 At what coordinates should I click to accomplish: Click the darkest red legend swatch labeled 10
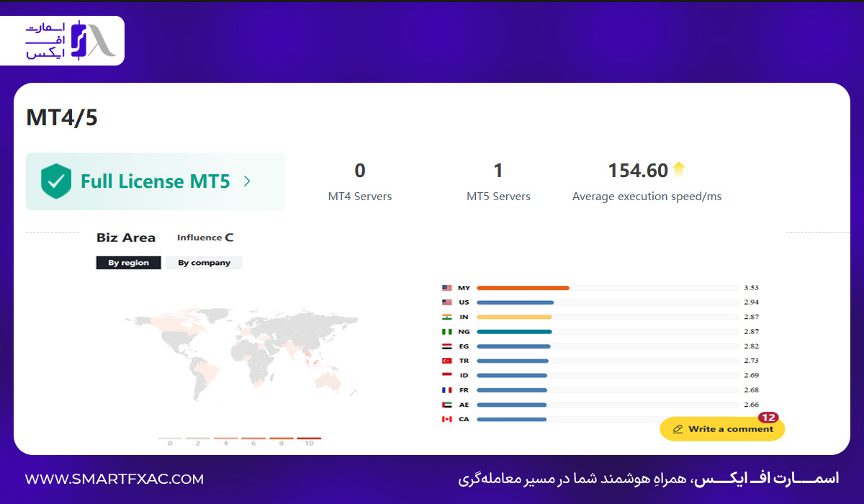point(309,438)
